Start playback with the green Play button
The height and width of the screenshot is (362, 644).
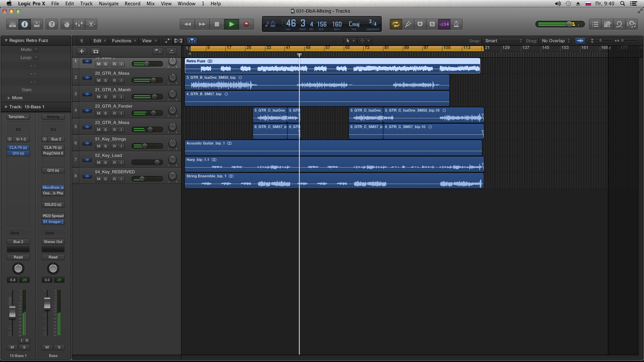tap(231, 24)
